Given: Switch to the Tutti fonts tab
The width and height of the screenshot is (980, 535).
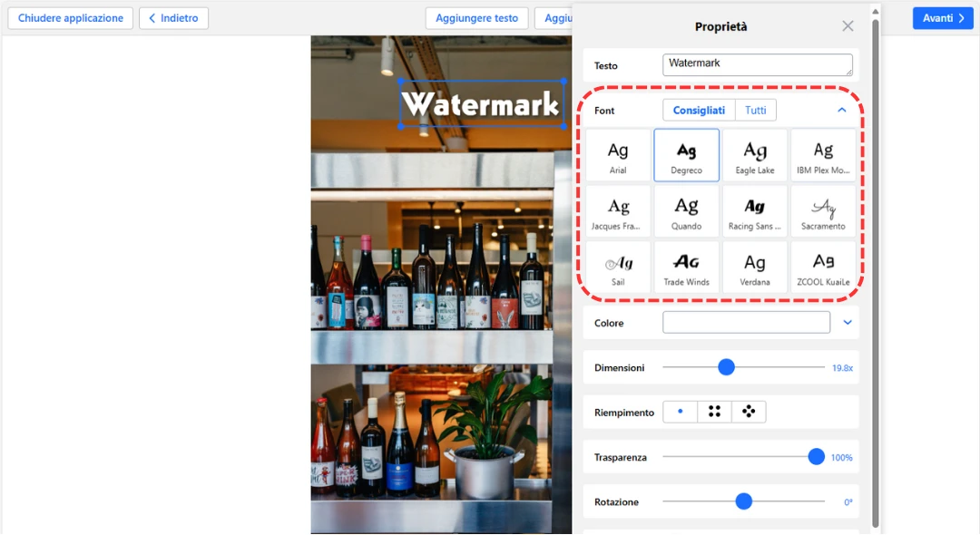Looking at the screenshot, I should click(755, 111).
